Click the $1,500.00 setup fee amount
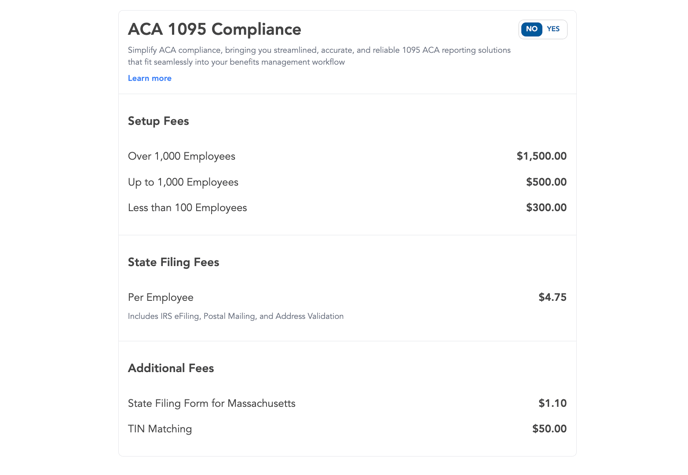 [541, 156]
